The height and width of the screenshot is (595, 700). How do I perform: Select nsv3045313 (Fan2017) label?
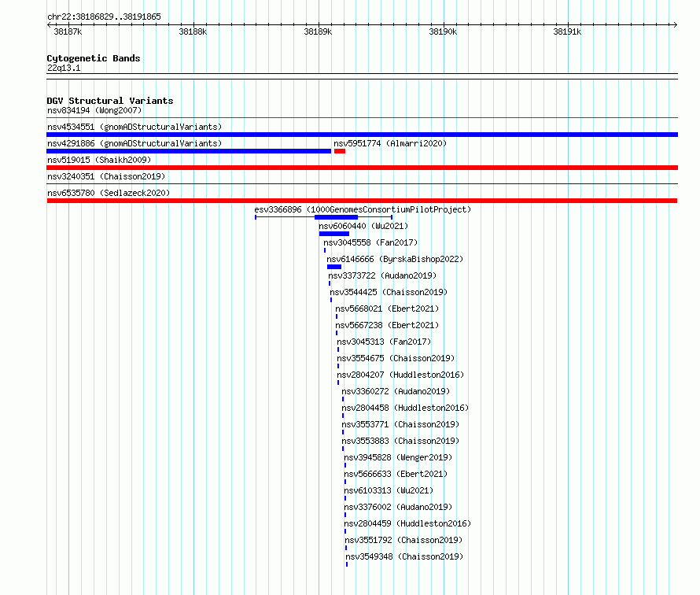[x=384, y=342]
